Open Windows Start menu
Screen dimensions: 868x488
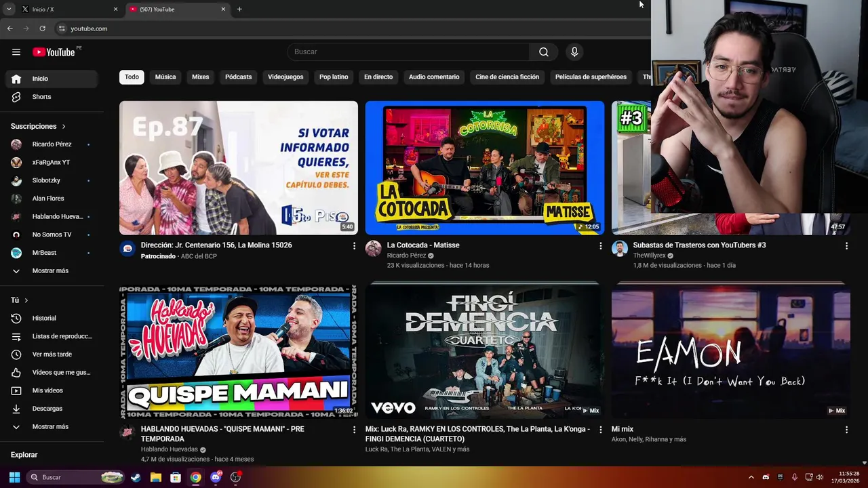tap(14, 477)
